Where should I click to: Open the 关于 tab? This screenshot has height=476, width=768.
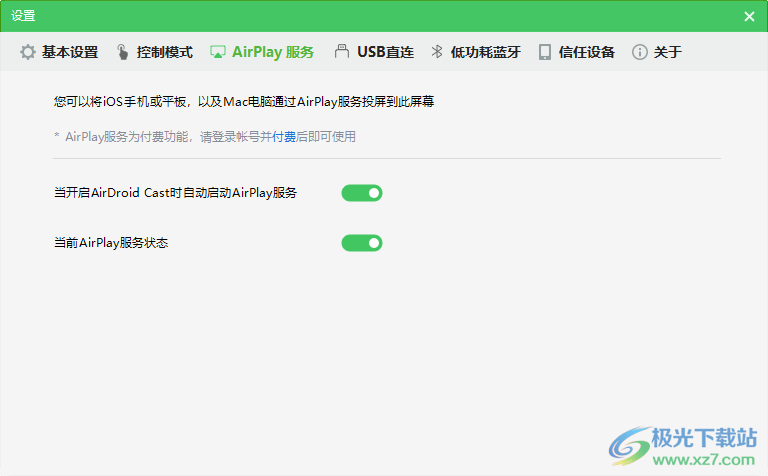(x=657, y=52)
